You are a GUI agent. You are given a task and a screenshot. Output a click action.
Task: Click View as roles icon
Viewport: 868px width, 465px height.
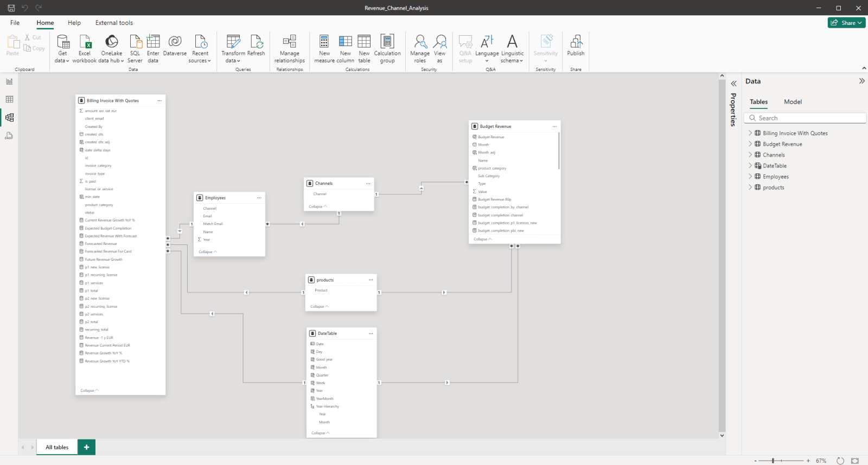point(440,41)
